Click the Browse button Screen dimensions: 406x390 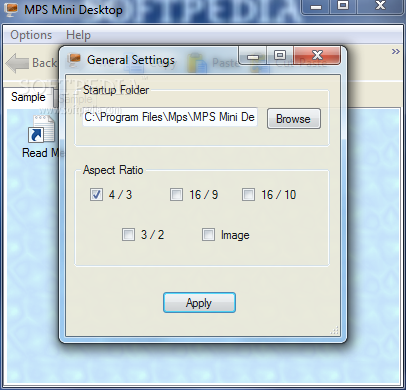point(294,119)
